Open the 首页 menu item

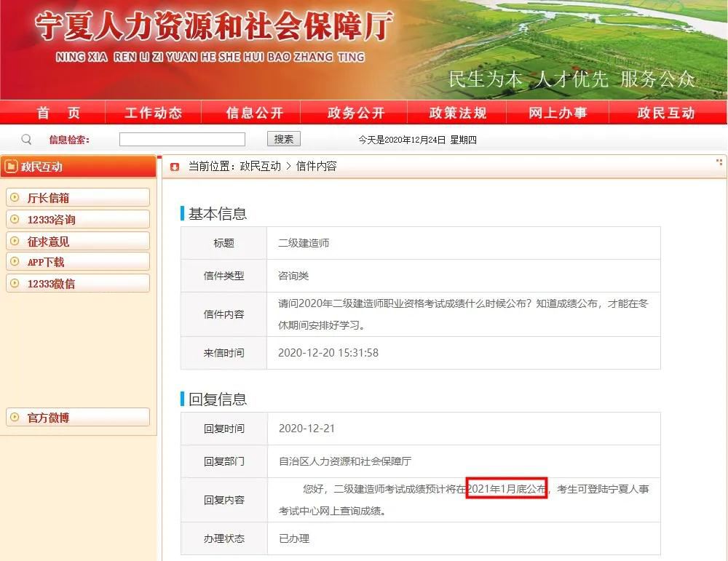tap(60, 113)
